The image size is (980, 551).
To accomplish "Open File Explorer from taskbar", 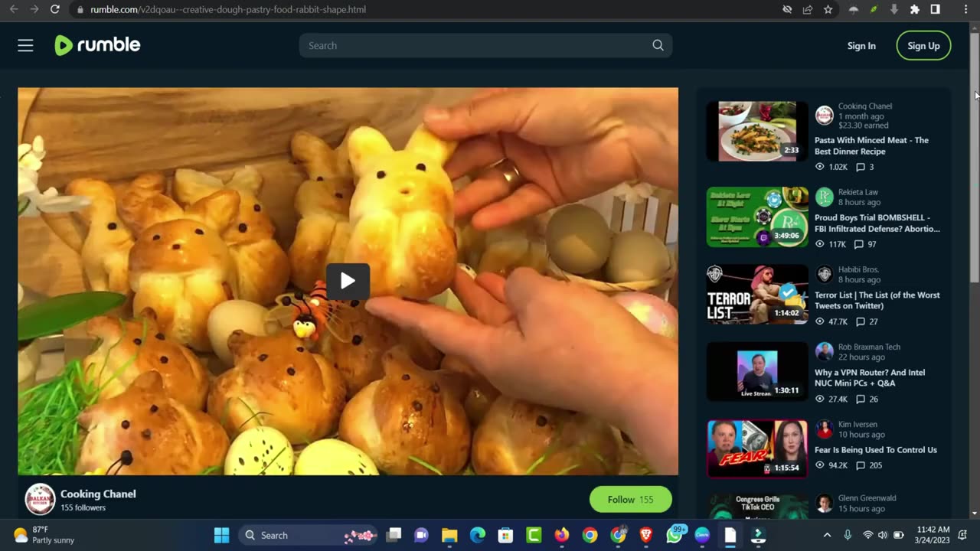I will point(449,535).
